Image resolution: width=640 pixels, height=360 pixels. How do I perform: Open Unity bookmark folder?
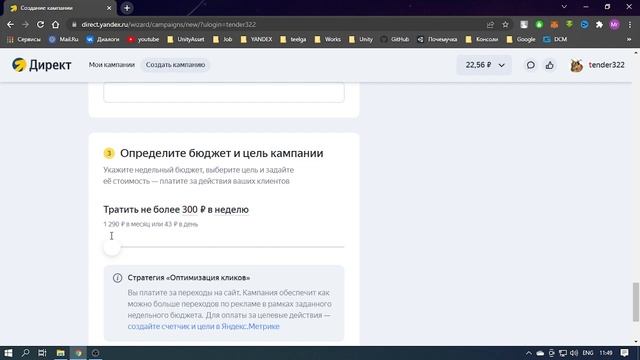361,39
